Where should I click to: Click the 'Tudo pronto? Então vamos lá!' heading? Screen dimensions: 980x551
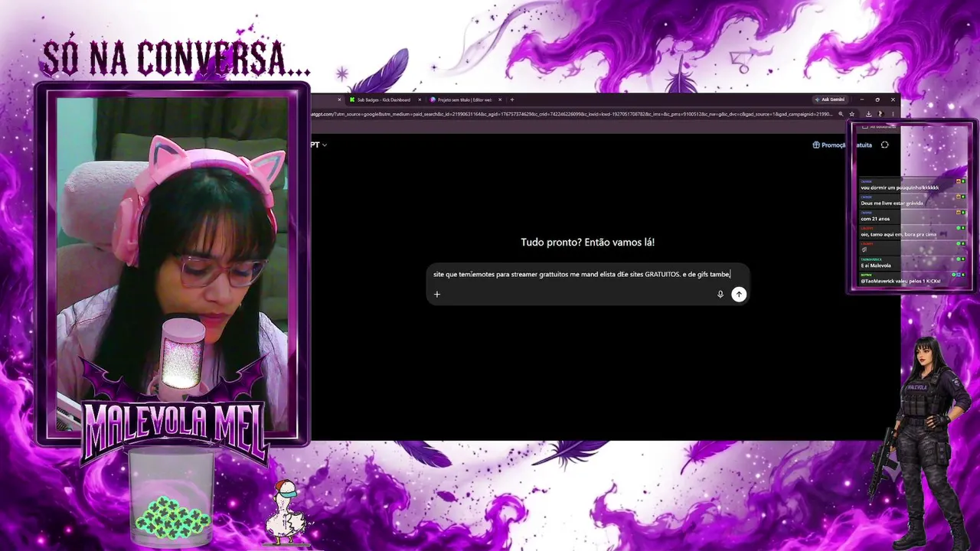tap(588, 242)
